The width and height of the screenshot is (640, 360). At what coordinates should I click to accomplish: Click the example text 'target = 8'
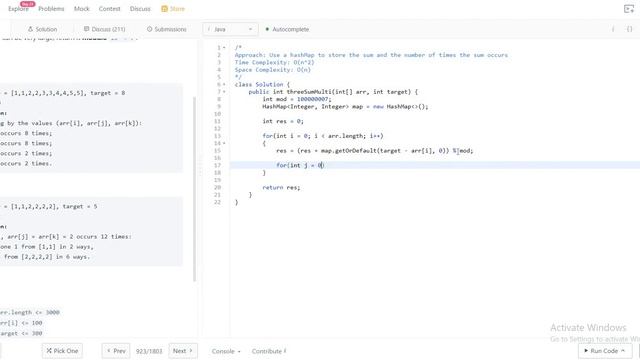tap(108, 93)
